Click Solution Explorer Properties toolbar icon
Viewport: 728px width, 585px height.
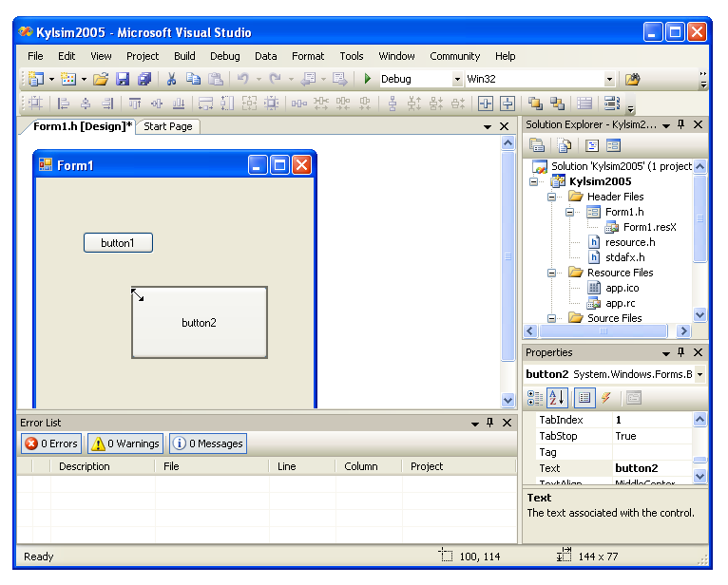pyautogui.click(x=537, y=145)
